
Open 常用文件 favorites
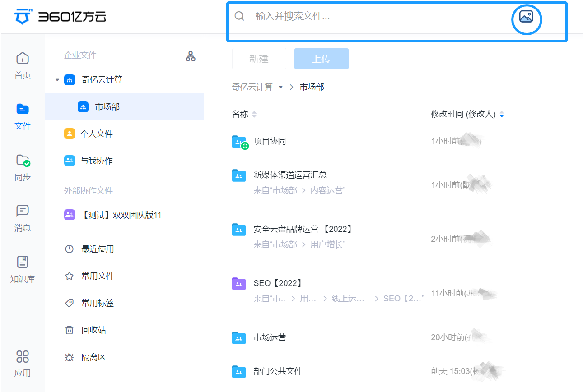(98, 276)
